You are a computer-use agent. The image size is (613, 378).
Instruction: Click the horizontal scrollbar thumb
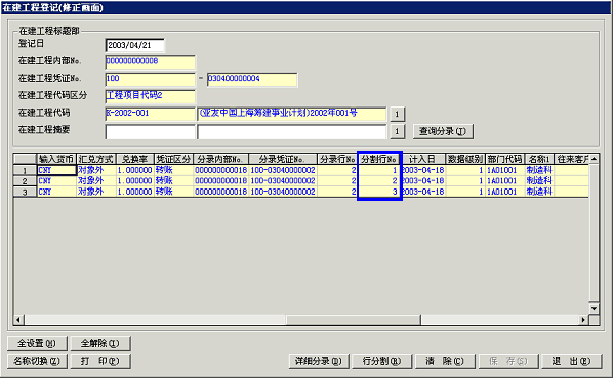[353, 320]
